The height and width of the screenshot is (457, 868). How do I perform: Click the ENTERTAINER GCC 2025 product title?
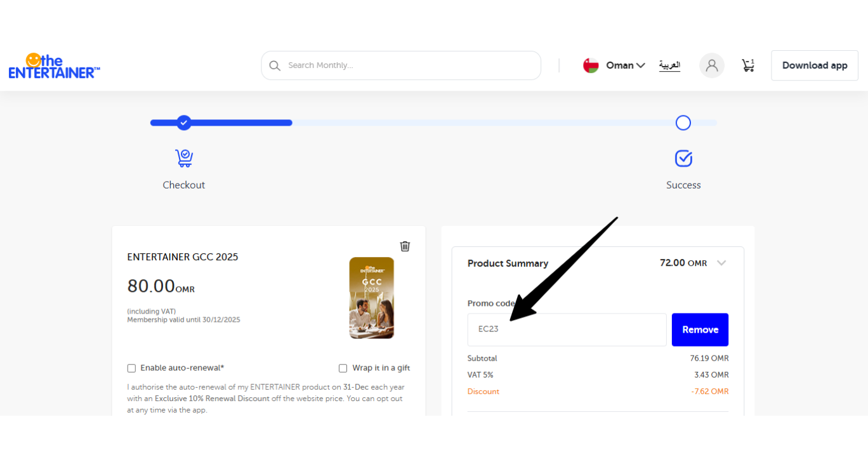[183, 257]
